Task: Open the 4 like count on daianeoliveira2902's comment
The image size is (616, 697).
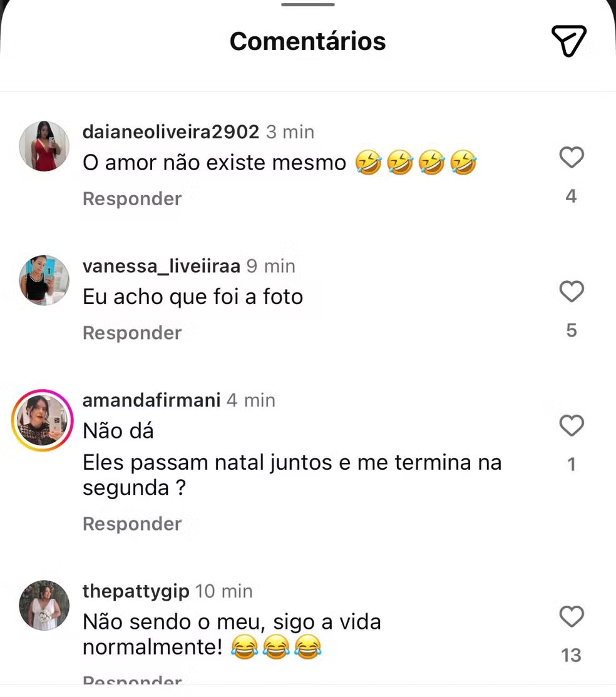Action: point(571,196)
